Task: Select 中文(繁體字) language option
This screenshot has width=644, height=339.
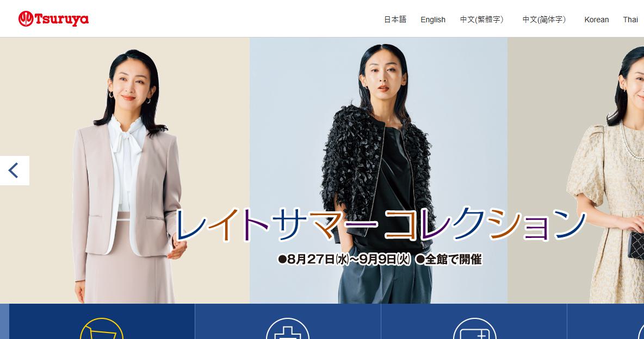Action: (x=482, y=20)
